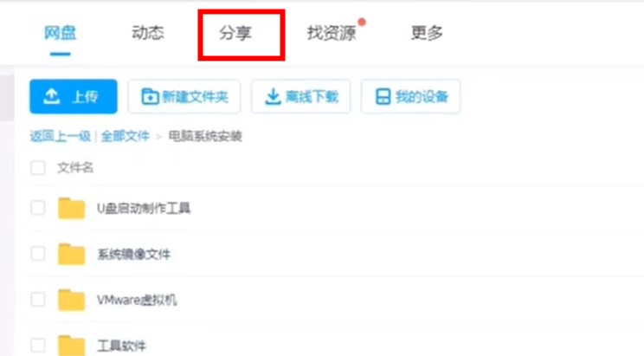
Task: Check the box for U盘启动制作工具
Action: pos(38,208)
